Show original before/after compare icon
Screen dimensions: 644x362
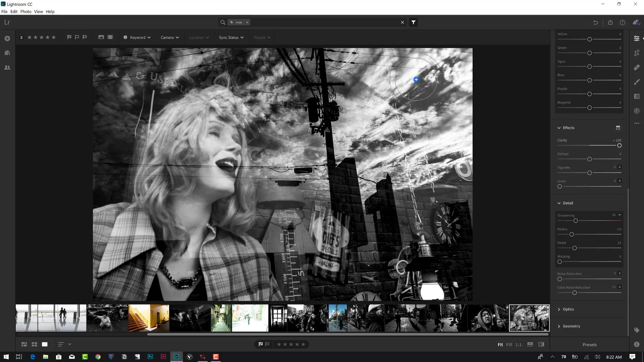click(x=541, y=344)
